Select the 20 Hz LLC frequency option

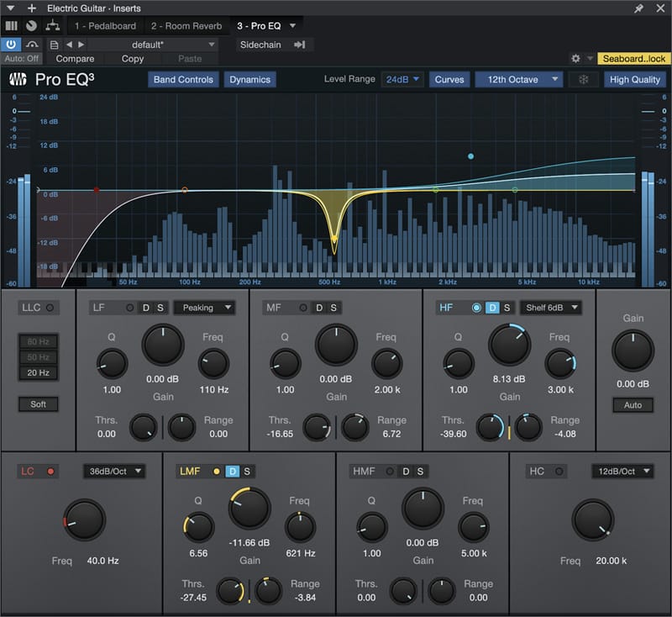coord(39,372)
